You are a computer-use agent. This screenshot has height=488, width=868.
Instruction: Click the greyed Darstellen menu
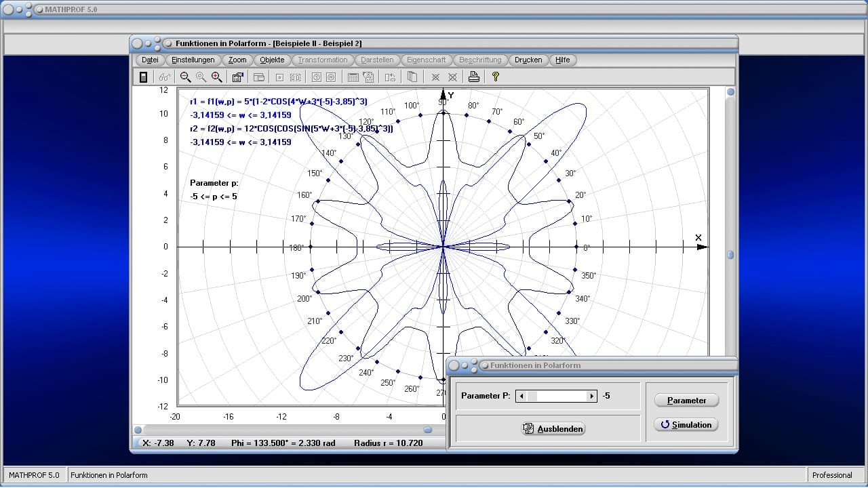[x=377, y=60]
